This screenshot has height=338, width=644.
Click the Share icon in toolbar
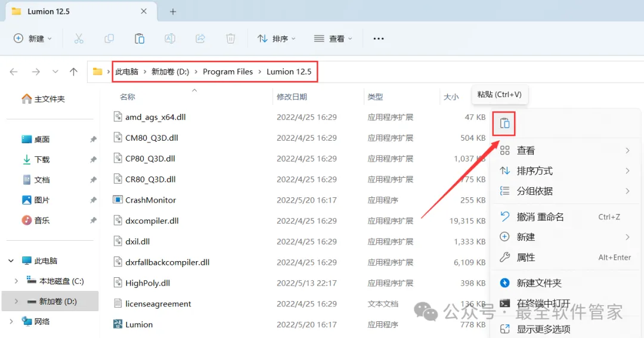coord(200,39)
